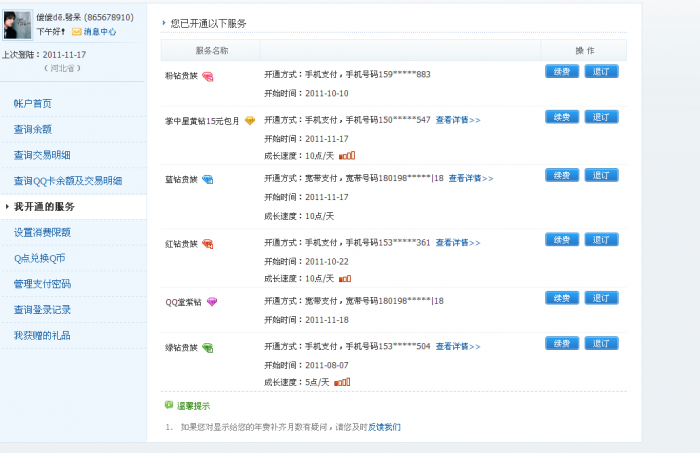Click the envelope icon next to 消息中心
Viewport: 700px width, 453px height.
click(x=77, y=32)
